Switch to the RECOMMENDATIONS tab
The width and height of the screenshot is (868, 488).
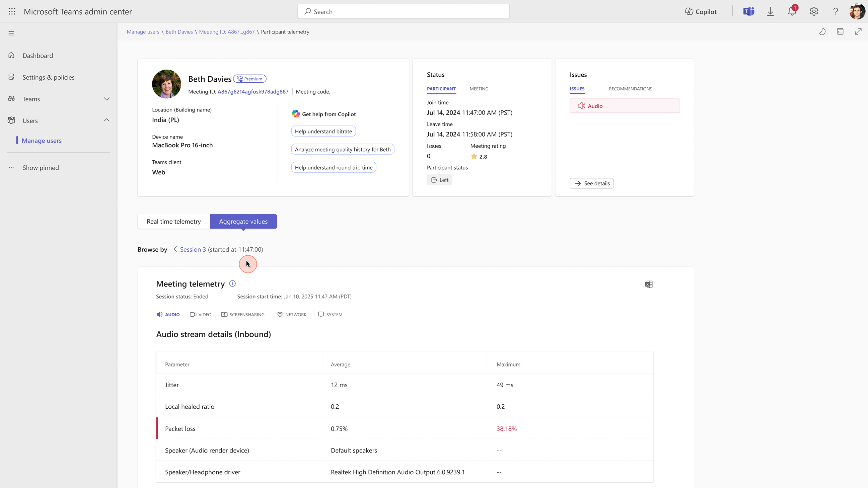pyautogui.click(x=631, y=89)
